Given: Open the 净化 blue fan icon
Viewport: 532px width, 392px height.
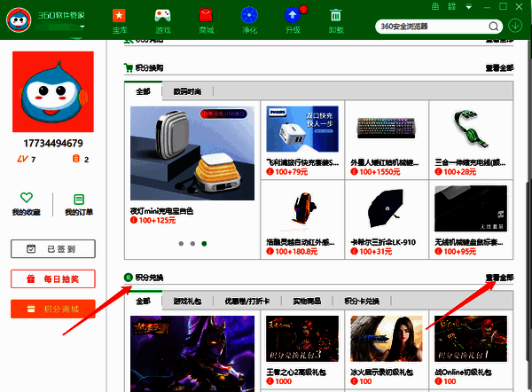Looking at the screenshot, I should tap(249, 15).
